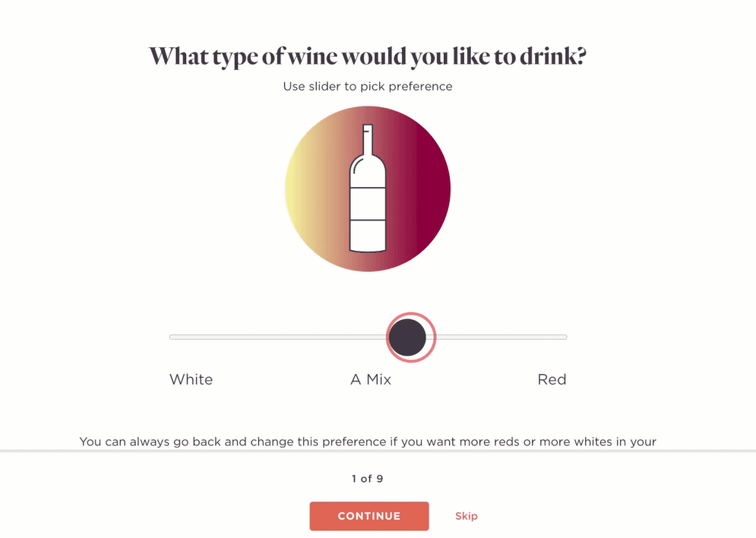
Task: Click the '1 of 9' step indicator
Action: click(x=367, y=479)
